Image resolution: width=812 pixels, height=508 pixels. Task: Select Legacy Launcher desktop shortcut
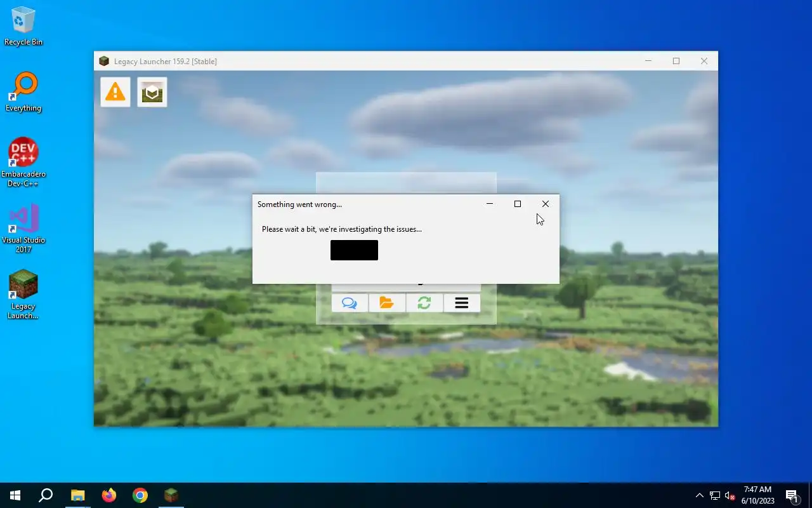[x=23, y=295]
